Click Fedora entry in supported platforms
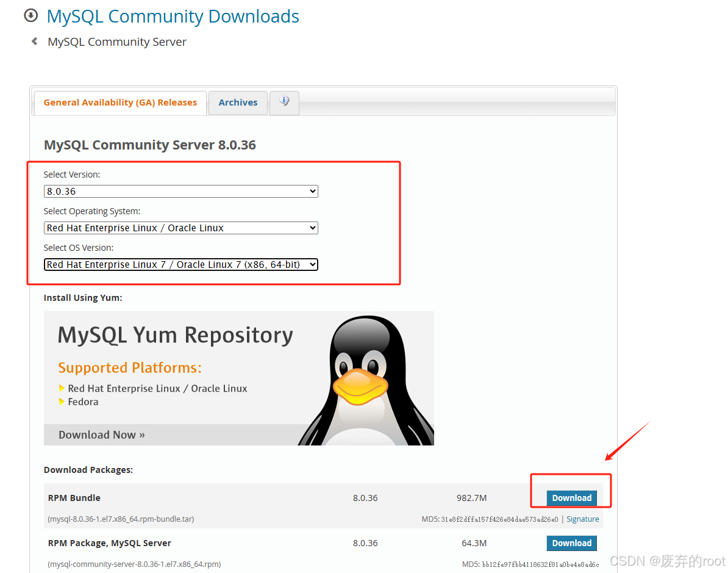Viewport: 728px width, 573px height. pos(83,402)
